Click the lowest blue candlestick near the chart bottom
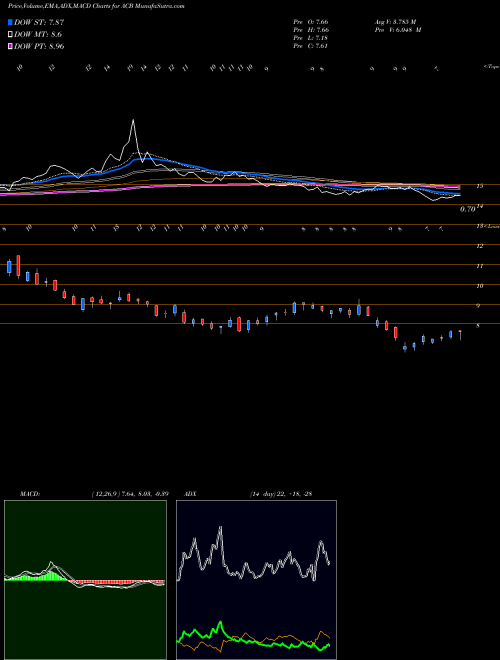 [x=405, y=348]
